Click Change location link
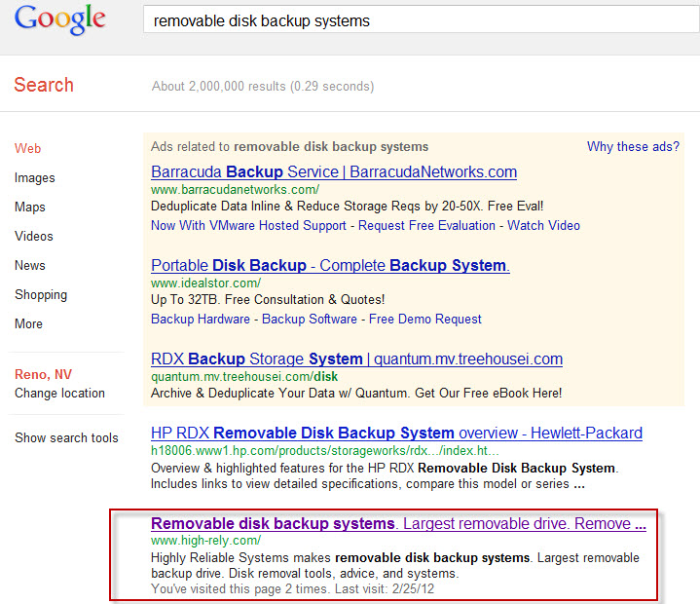The height and width of the screenshot is (604, 700). tap(59, 394)
